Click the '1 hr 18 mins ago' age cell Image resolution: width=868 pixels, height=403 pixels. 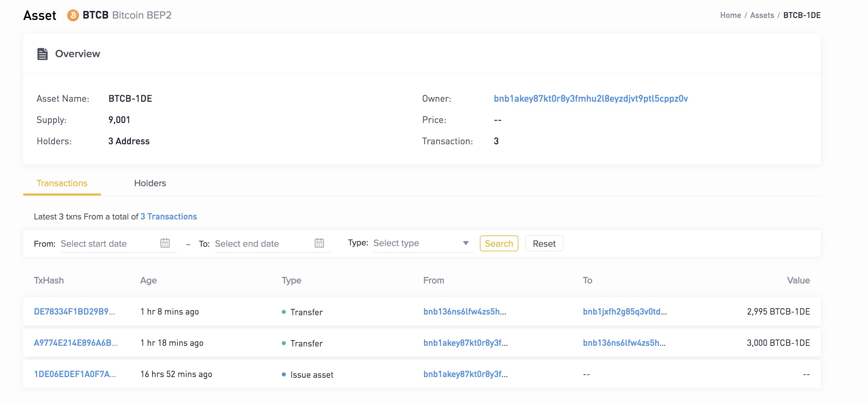click(x=172, y=342)
